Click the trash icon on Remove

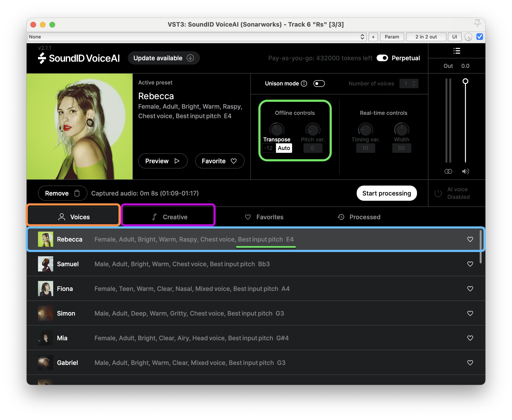77,193
